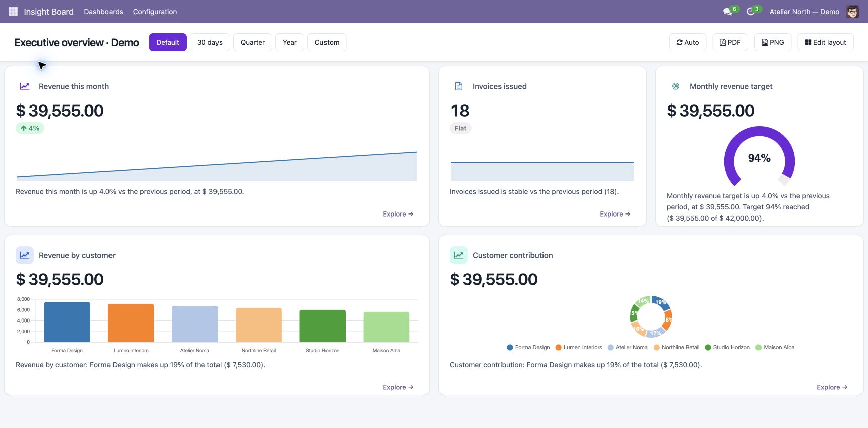The height and width of the screenshot is (428, 868).
Task: Click the Edit layout button
Action: coord(825,42)
